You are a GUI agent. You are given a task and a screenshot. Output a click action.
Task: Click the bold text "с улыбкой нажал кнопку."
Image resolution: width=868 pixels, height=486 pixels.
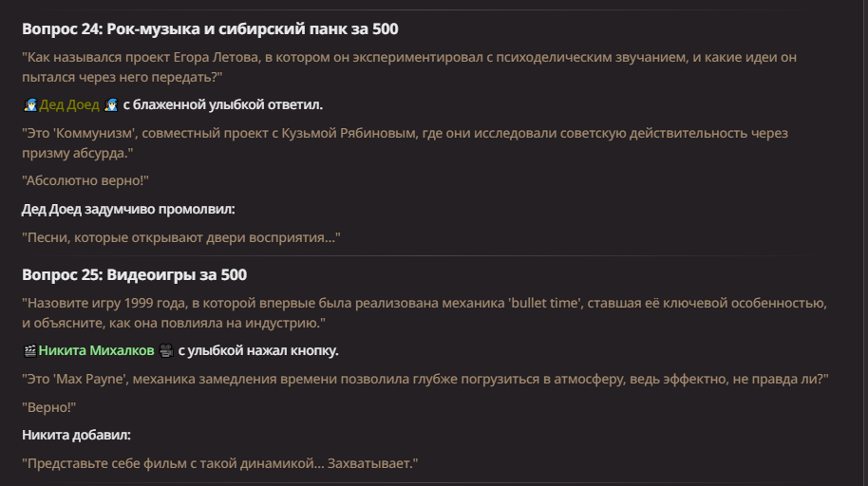(258, 350)
